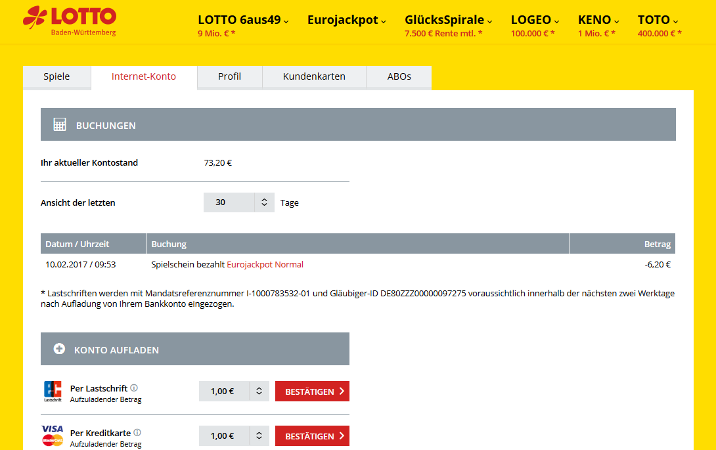Click the VISA MasterCard payment icon

pos(53,435)
